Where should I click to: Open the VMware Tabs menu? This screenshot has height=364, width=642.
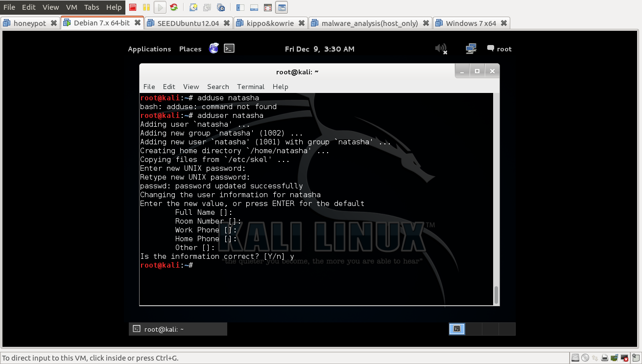(92, 7)
